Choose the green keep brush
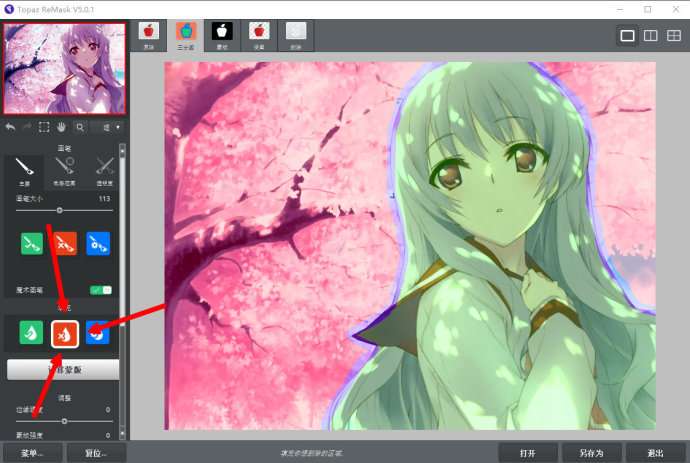 pos(32,243)
